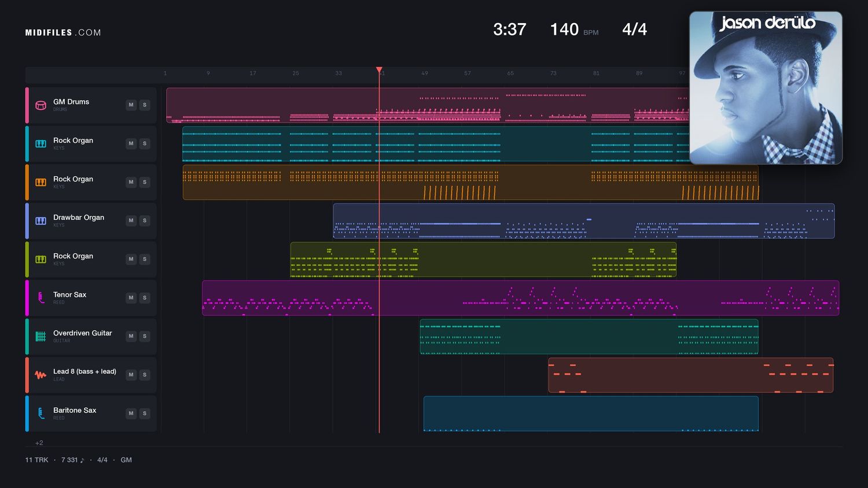Screen dimensions: 868x488
Task: Click the Drawbar Organ track name
Action: click(79, 217)
